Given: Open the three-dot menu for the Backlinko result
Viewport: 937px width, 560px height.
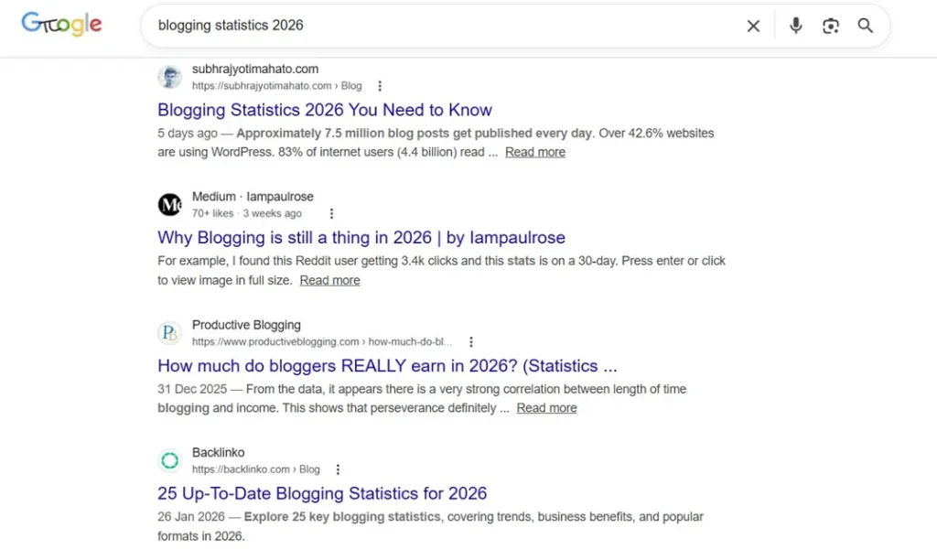Looking at the screenshot, I should 338,468.
